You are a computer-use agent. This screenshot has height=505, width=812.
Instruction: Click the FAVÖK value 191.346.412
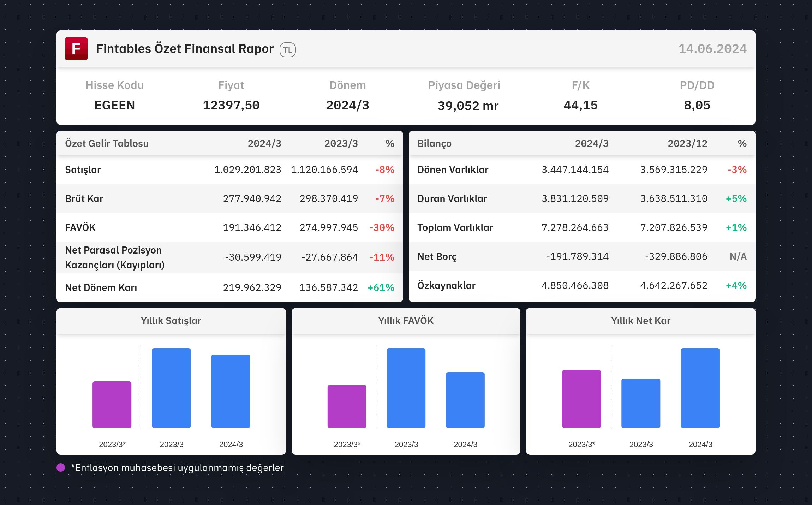pyautogui.click(x=252, y=228)
